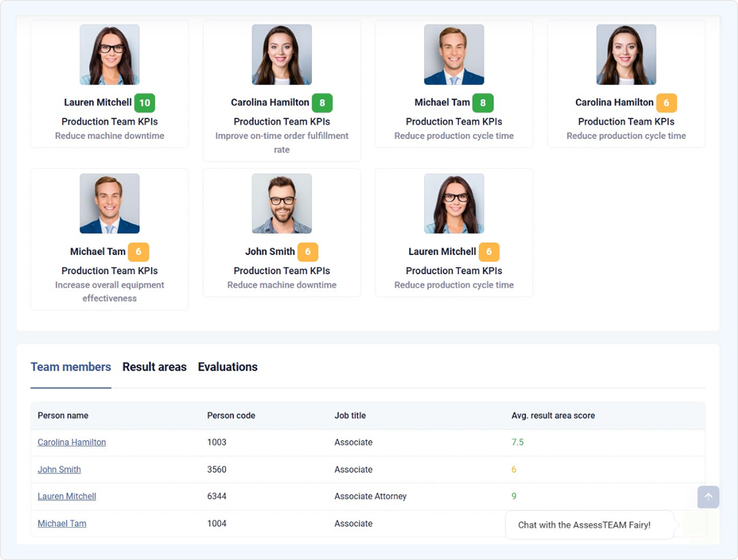This screenshot has width=738, height=560.
Task: Open Michael Tam link in team table
Action: pos(62,524)
